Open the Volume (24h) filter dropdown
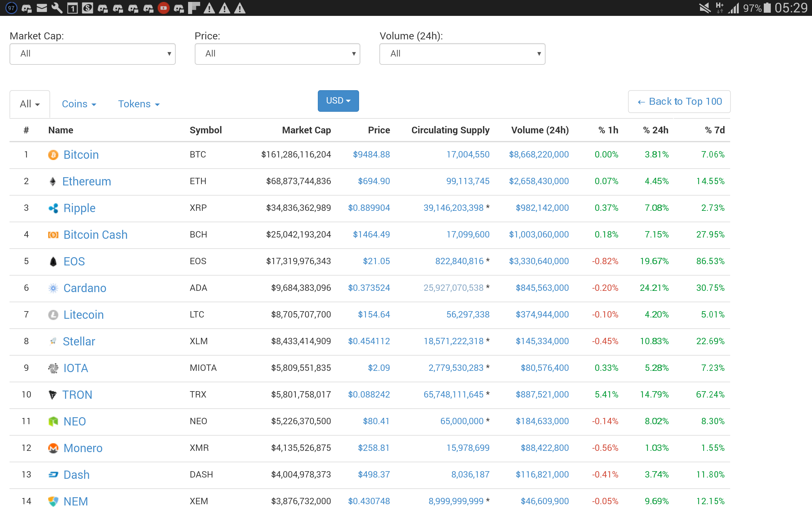This screenshot has height=508, width=812. point(462,54)
